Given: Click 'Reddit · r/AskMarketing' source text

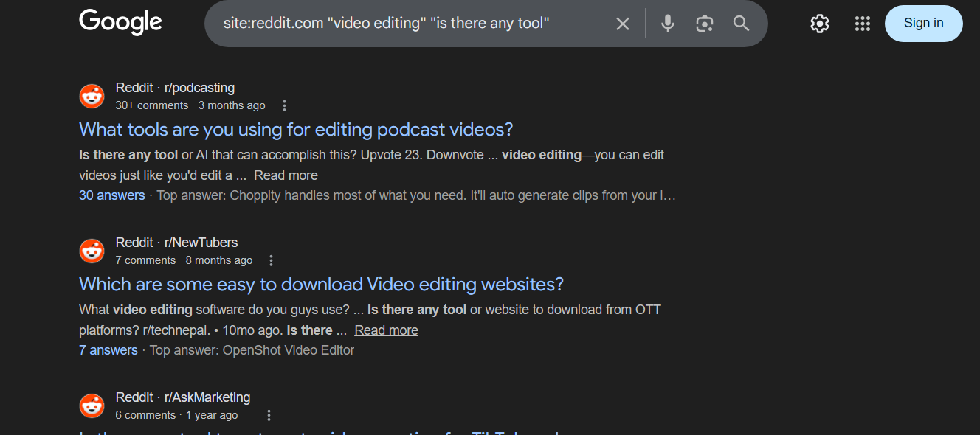Looking at the screenshot, I should click(183, 397).
